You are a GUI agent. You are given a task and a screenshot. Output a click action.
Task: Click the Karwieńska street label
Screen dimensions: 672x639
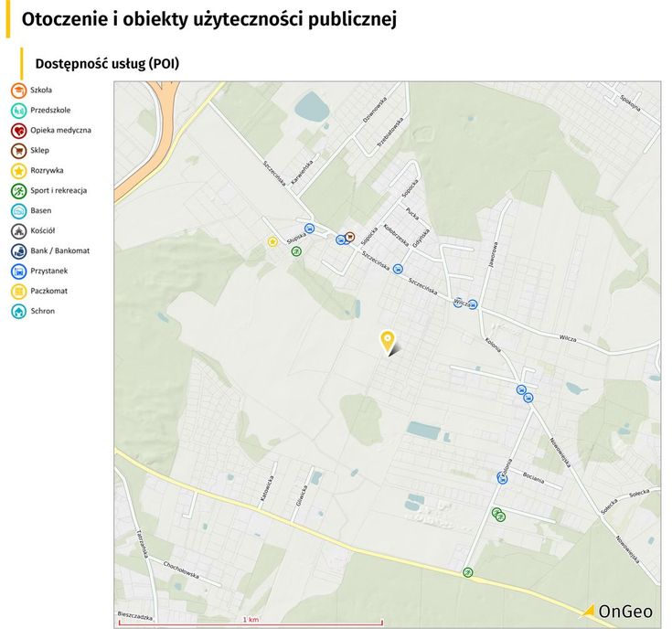click(x=302, y=172)
